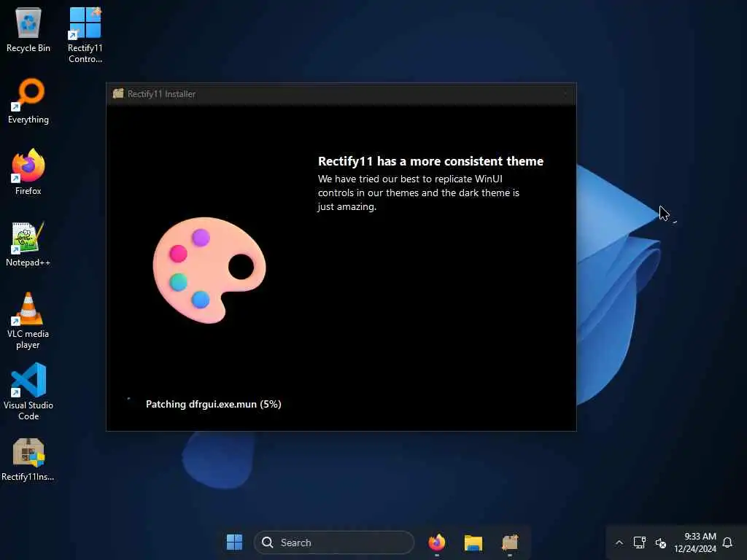Open the clock showing 9:33 AM 12/24/2024
The width and height of the screenshot is (747, 560).
pos(695,542)
